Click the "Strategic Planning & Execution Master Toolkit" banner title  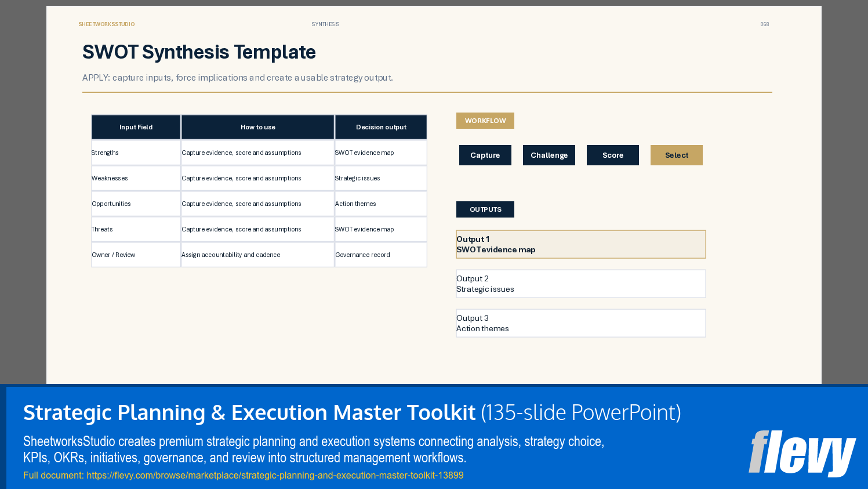(249, 412)
